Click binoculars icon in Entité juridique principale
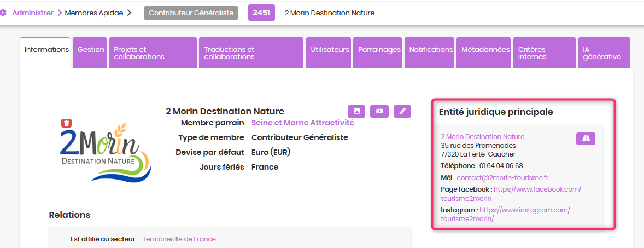Viewport: 644px width, 248px height. [586, 139]
